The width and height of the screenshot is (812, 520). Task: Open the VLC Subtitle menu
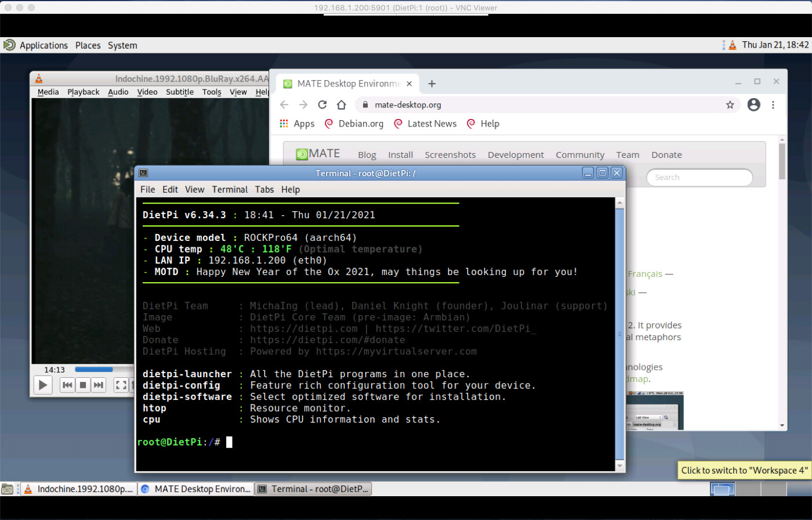click(x=180, y=92)
